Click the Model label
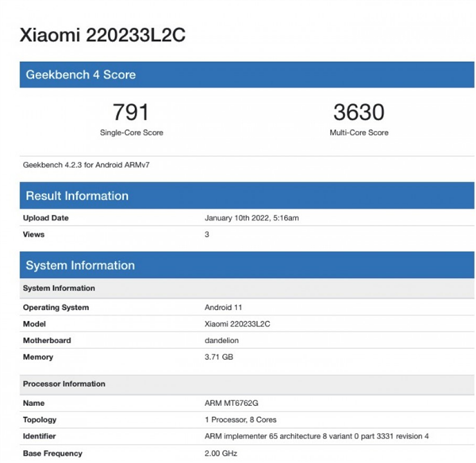 coord(34,324)
